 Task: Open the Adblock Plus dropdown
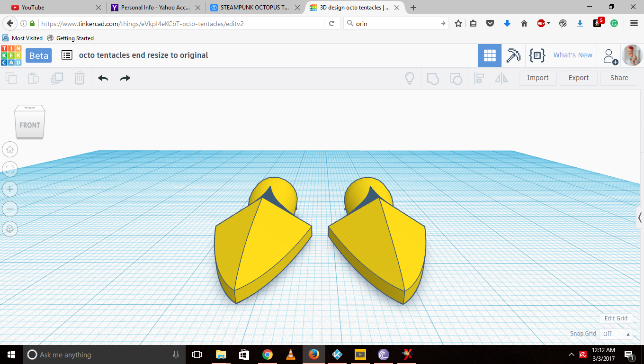[x=544, y=23]
